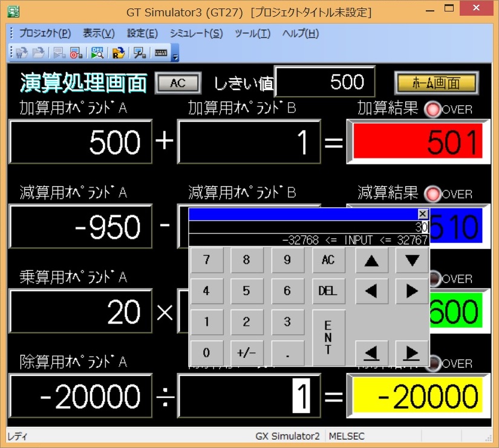Click the red-circle simulator stop toolbar icon
Screen dimensions: 499x448
coord(76,53)
